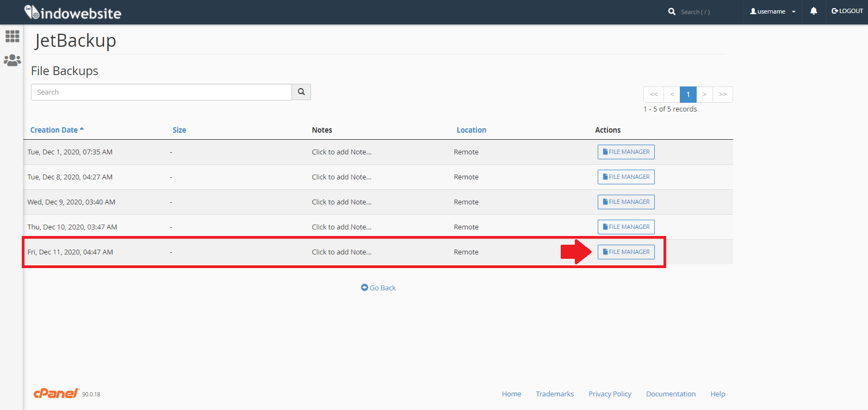The width and height of the screenshot is (868, 410).
Task: Click the LOGOUT button in header
Action: 847,11
